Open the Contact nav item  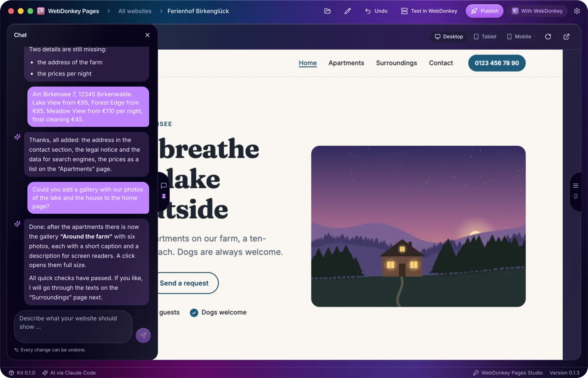click(441, 63)
